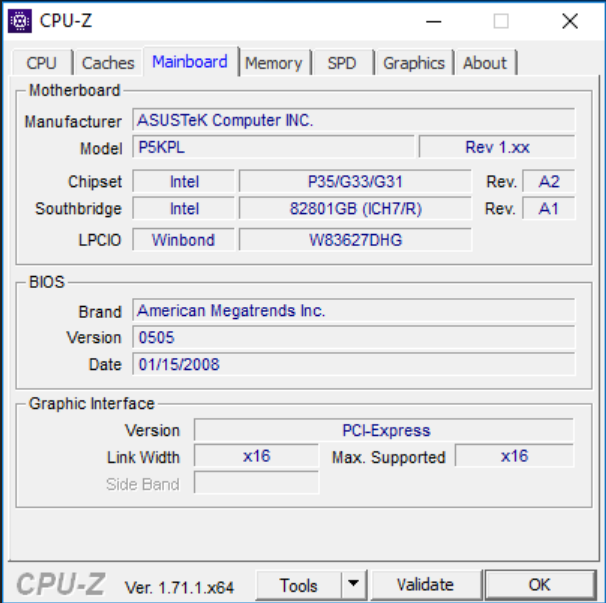Switch to the CPU tab
Image resolution: width=606 pixels, height=603 pixels.
42,63
